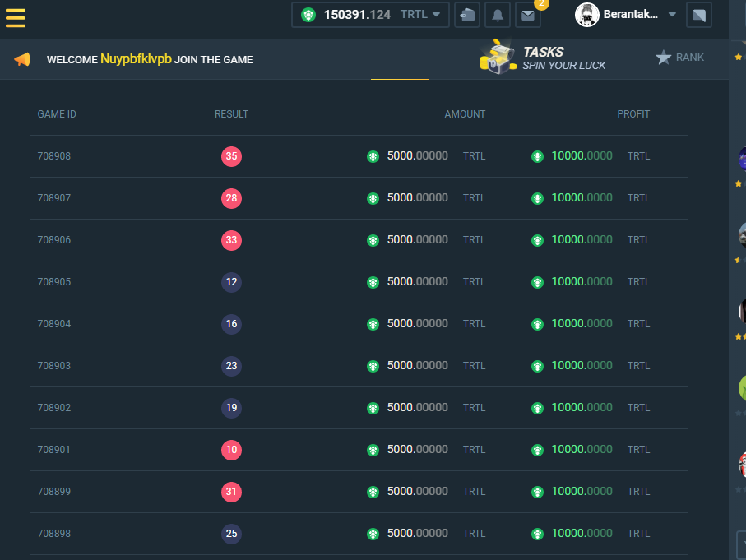The image size is (746, 560).
Task: Open the hamburger menu
Action: coord(16,17)
